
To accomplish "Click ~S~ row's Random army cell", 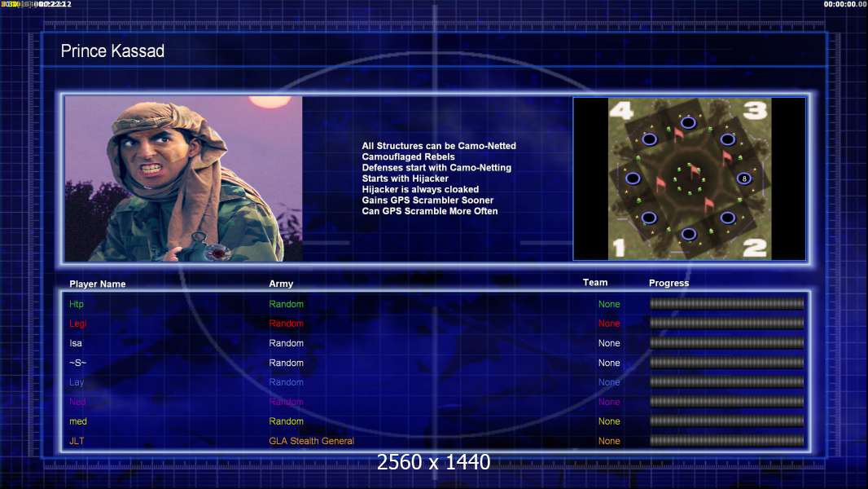I will 286,363.
